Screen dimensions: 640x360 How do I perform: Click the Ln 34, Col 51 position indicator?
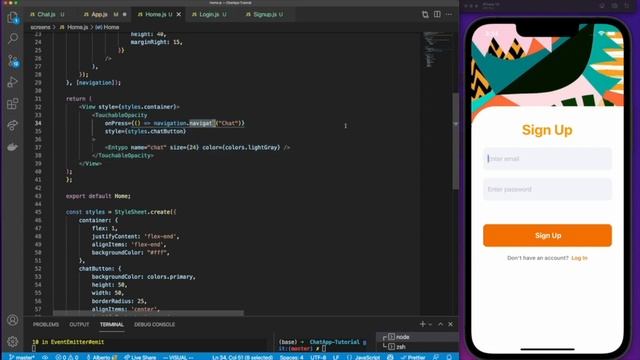pyautogui.click(x=242, y=357)
